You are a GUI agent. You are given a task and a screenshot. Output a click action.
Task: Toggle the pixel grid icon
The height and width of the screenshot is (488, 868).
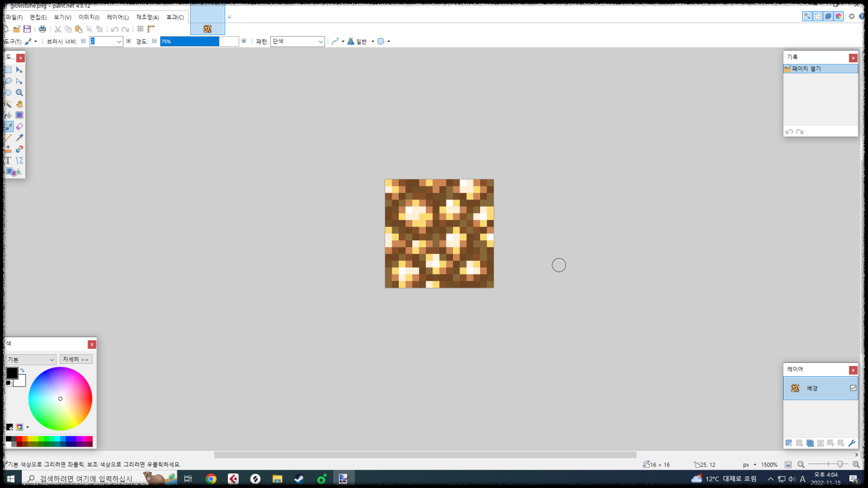click(141, 29)
